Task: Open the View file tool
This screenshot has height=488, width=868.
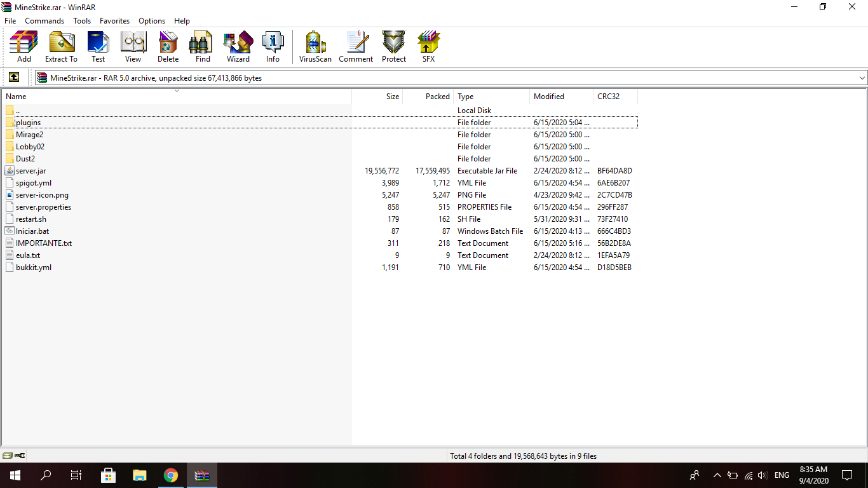Action: click(x=133, y=47)
